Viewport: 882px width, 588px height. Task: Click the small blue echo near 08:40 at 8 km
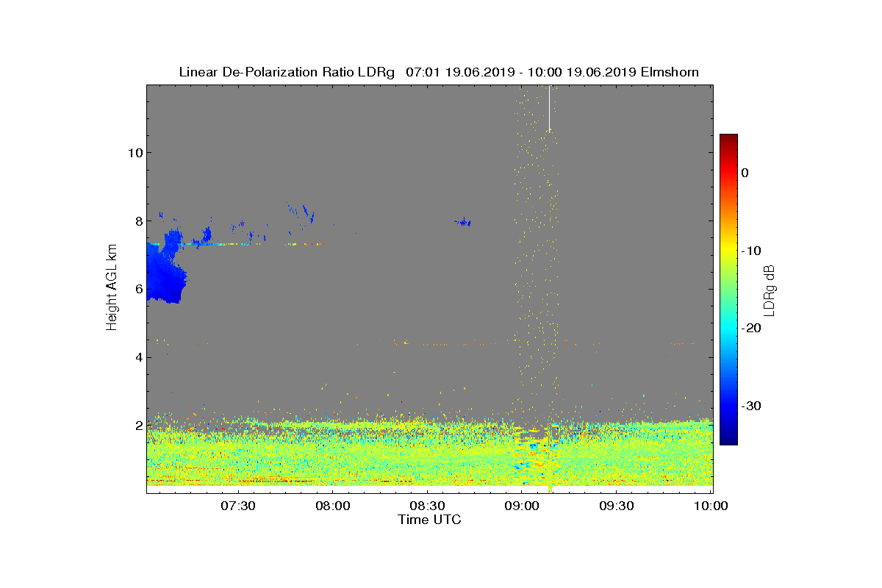click(x=463, y=221)
